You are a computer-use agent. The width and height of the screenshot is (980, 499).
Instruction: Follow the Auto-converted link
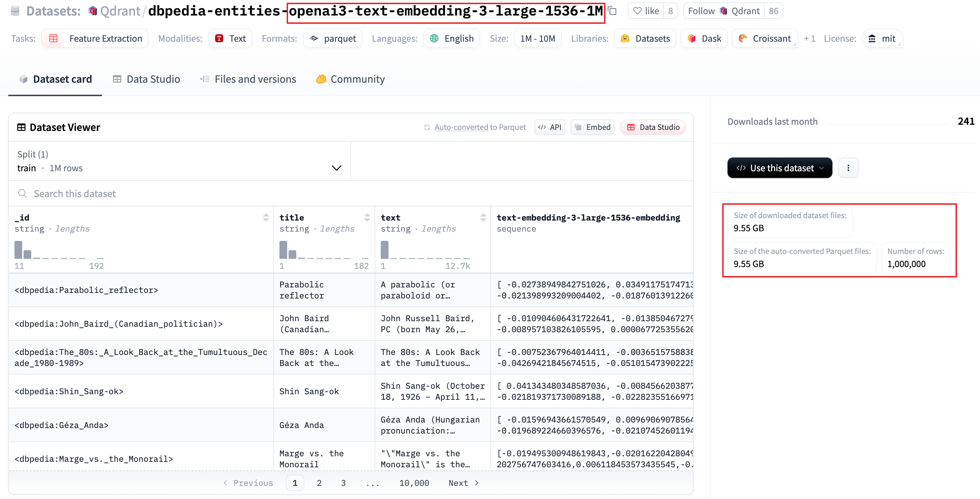coord(461,127)
